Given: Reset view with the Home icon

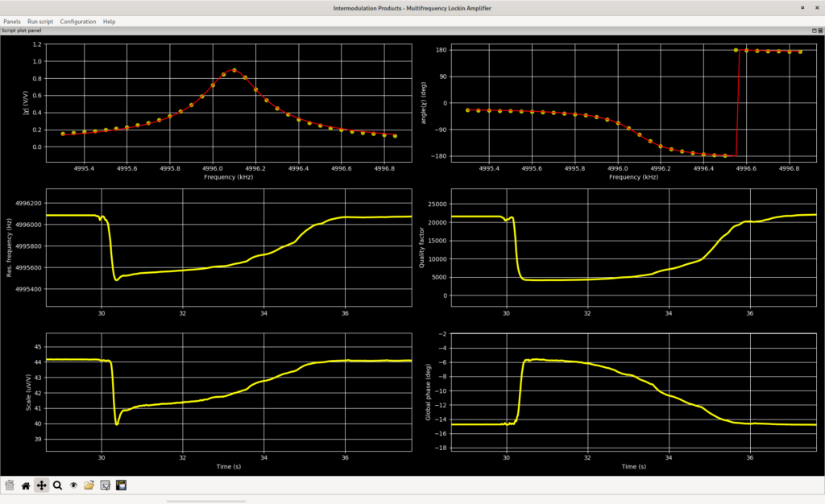Looking at the screenshot, I should (25, 485).
